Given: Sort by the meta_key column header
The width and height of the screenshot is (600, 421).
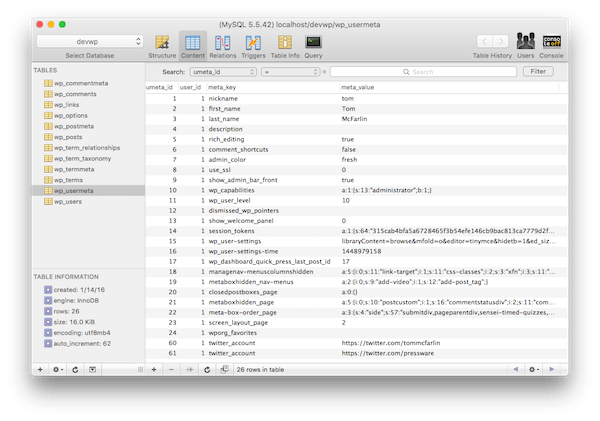Looking at the screenshot, I should [x=273, y=87].
